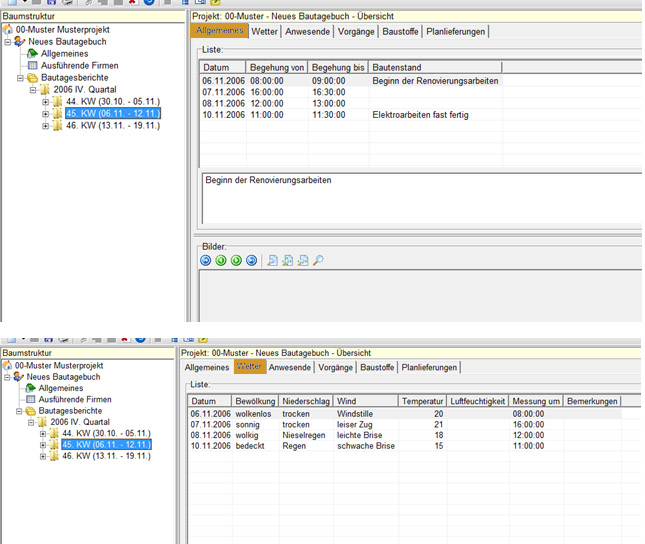Image resolution: width=645 pixels, height=544 pixels.
Task: Select Allgemeines item in lower tree
Action: (x=61, y=388)
